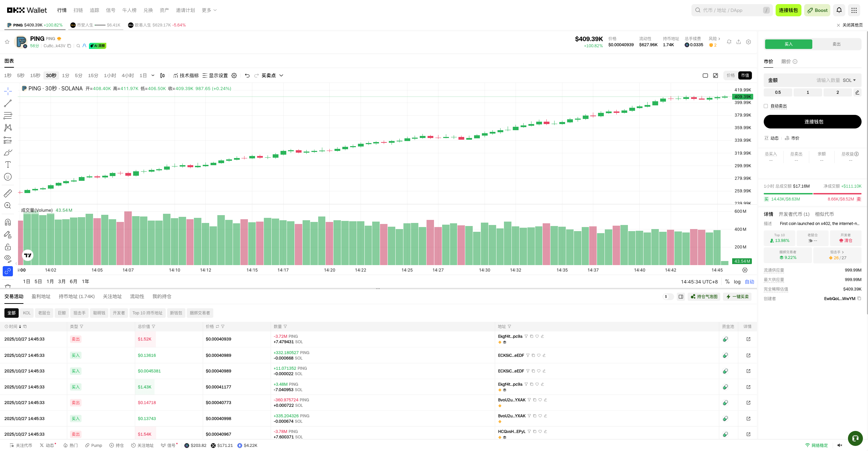Switch to 限价 order tab
The image size is (868, 451).
(786, 62)
